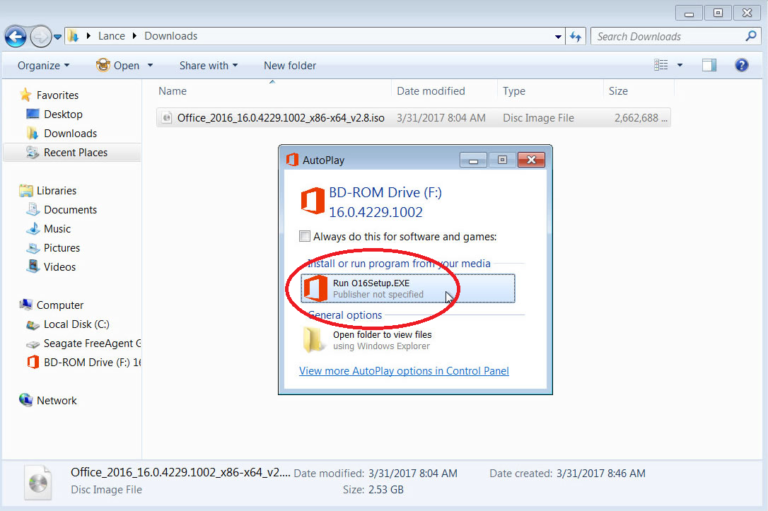Screen dimensions: 768x511
Task: Click the Help question mark icon
Action: pyautogui.click(x=741, y=65)
